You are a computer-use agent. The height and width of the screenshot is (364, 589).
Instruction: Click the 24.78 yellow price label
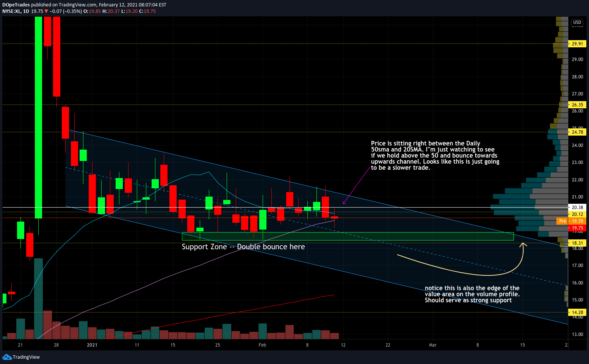[x=577, y=132]
